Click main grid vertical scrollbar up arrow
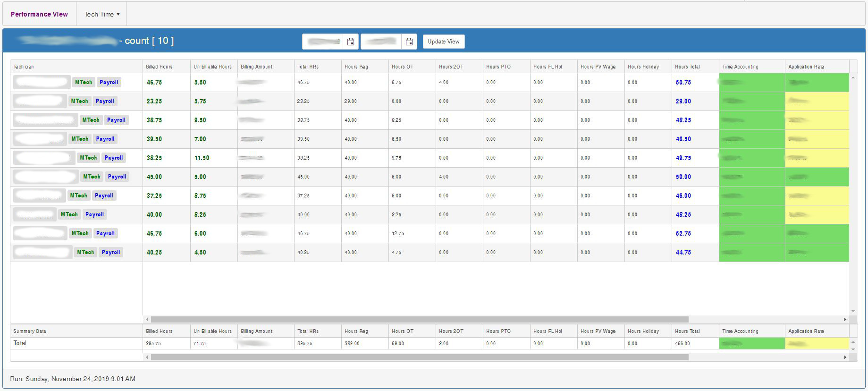The height and width of the screenshot is (391, 868). (x=853, y=77)
